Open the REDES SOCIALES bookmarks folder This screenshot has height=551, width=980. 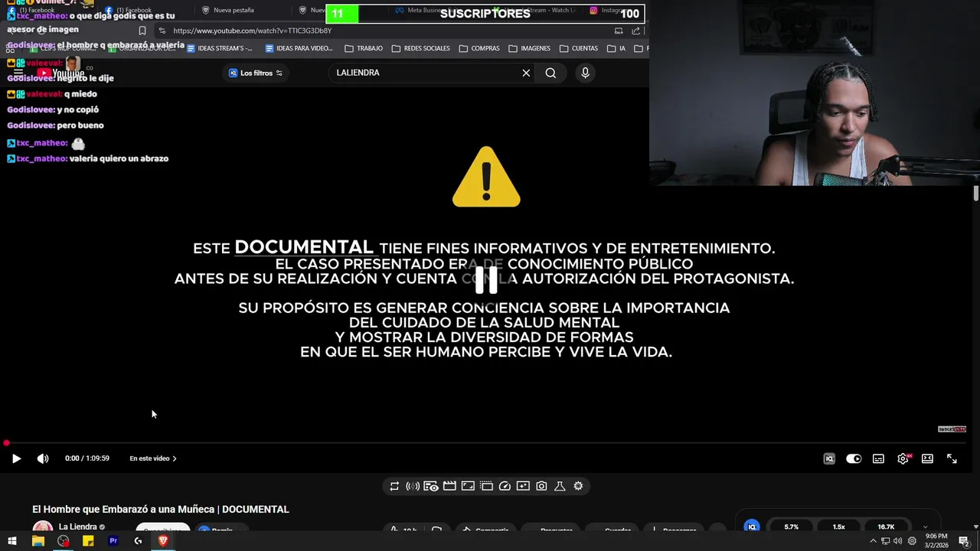tap(420, 48)
